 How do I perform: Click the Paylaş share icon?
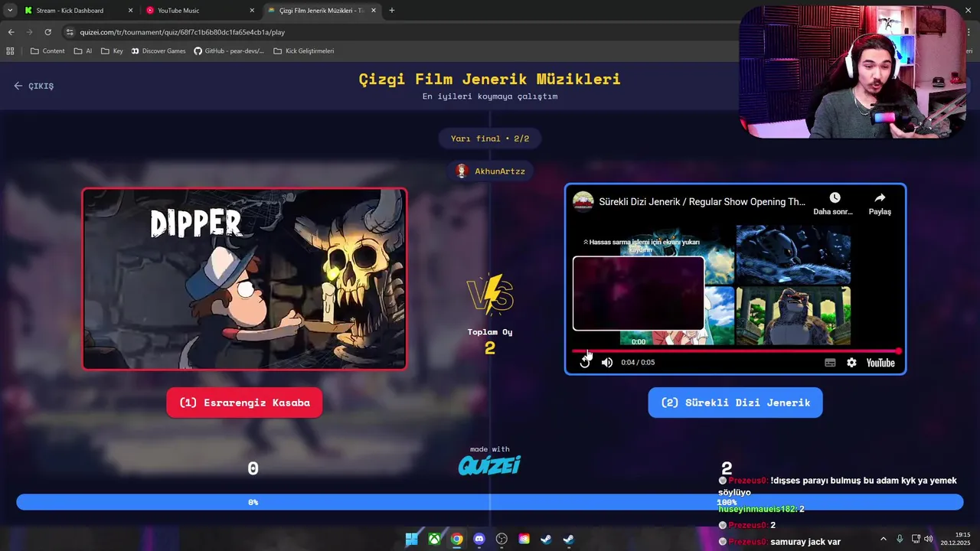[x=880, y=198]
